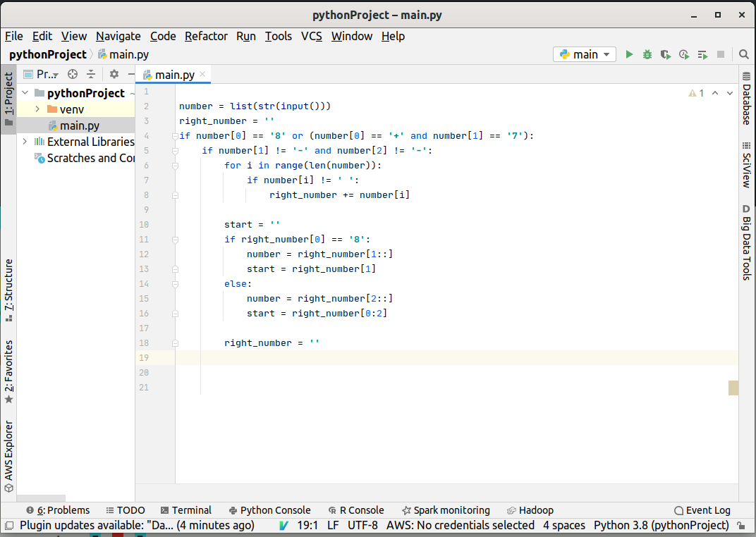Click the yellow warning stripe on scrollbar
756x537 pixels.
[733, 388]
